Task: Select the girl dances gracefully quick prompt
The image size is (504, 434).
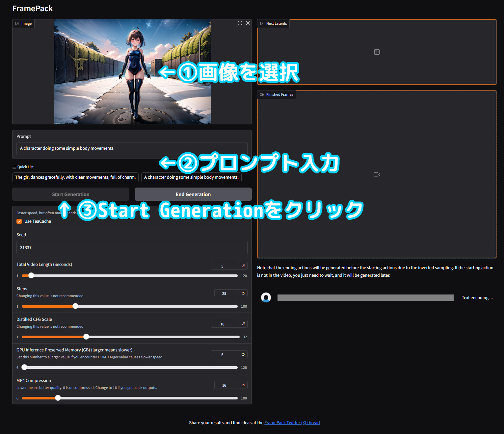Action: pos(75,177)
